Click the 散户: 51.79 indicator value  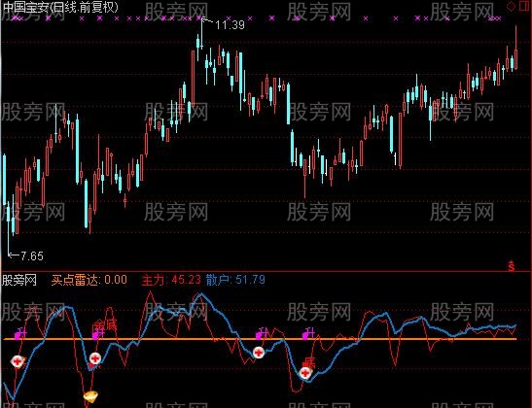[x=235, y=280]
